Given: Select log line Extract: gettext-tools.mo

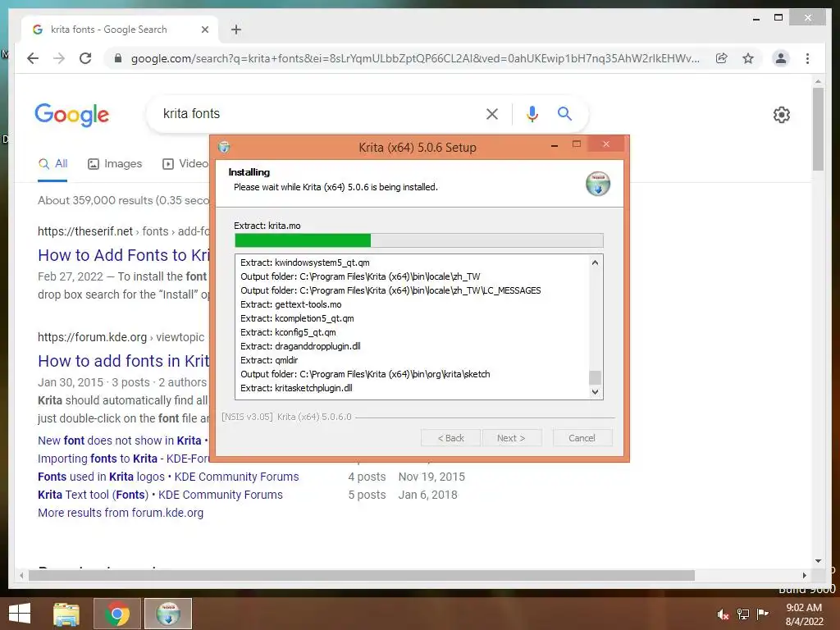Looking at the screenshot, I should click(291, 304).
